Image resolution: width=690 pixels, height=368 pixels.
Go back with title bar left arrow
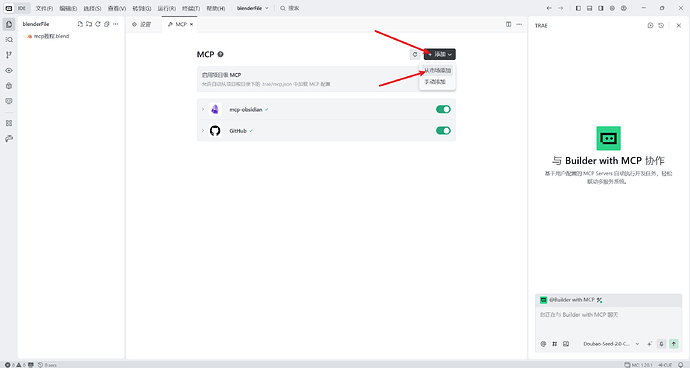549,8
